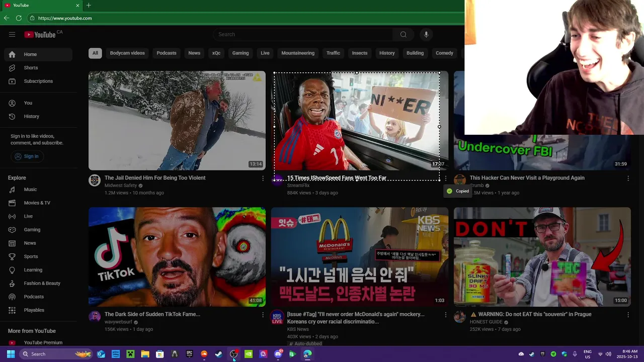The image size is (644, 362).
Task: Select the Live filter chip
Action: [265, 53]
